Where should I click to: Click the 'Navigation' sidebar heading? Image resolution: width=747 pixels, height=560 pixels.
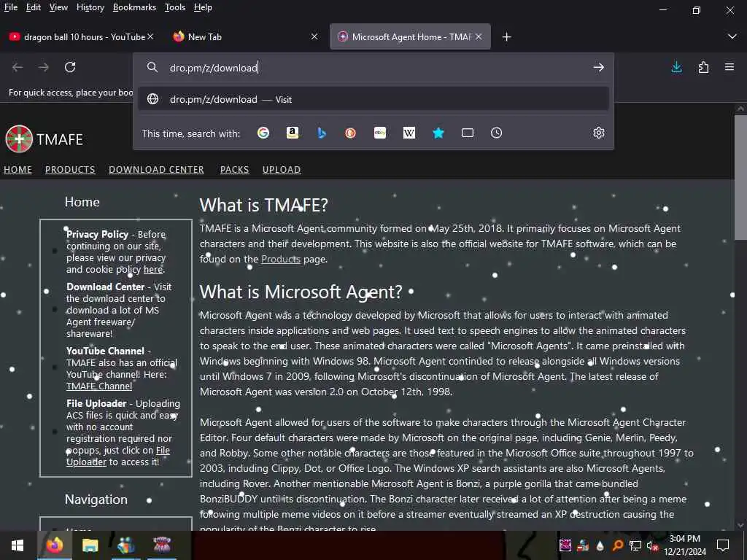(96, 499)
